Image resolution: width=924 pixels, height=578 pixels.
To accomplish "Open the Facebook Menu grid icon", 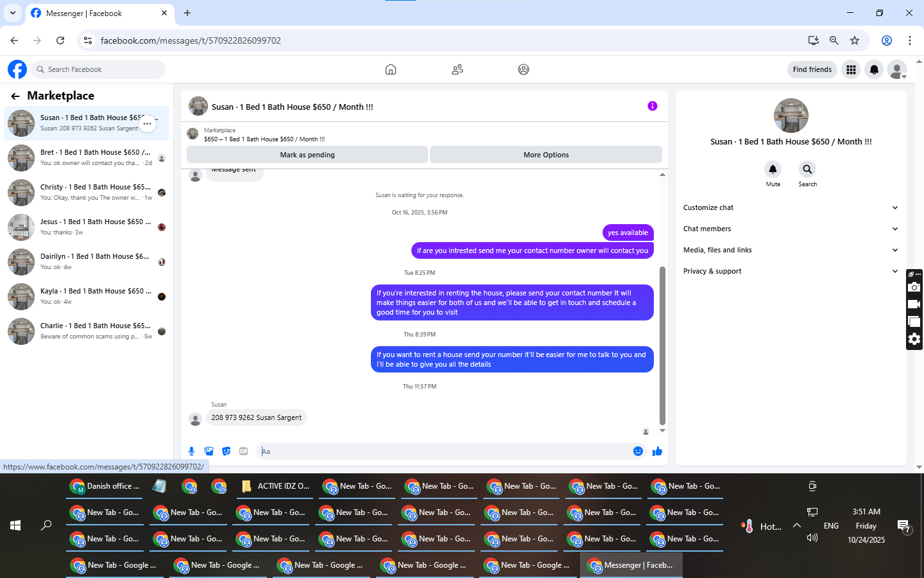I will [x=851, y=69].
